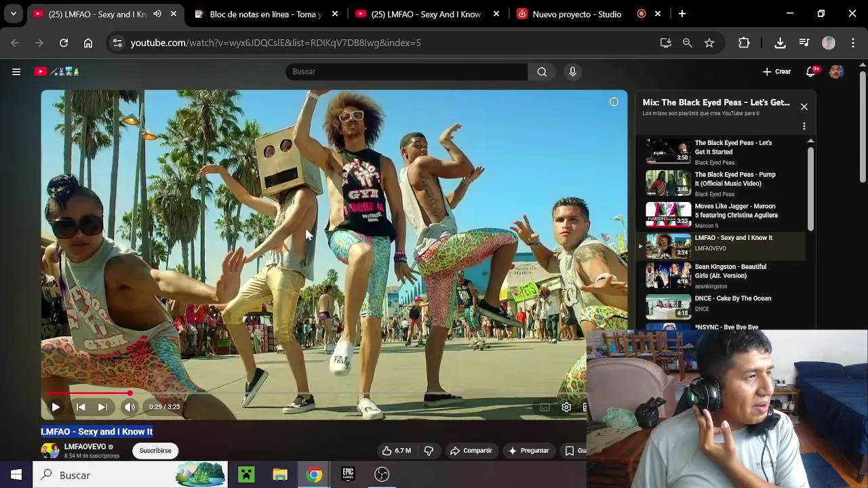Open Epic Games Launcher from taskbar
Image resolution: width=868 pixels, height=488 pixels.
pos(348,474)
